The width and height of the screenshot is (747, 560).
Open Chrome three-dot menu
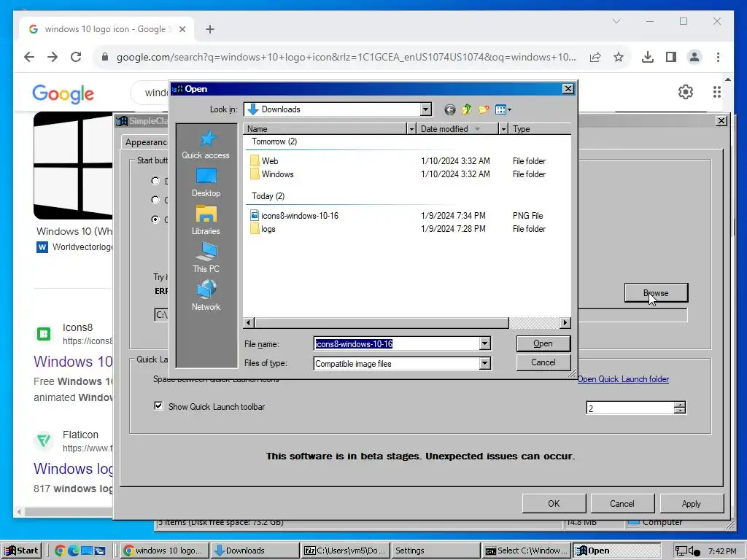pyautogui.click(x=718, y=57)
